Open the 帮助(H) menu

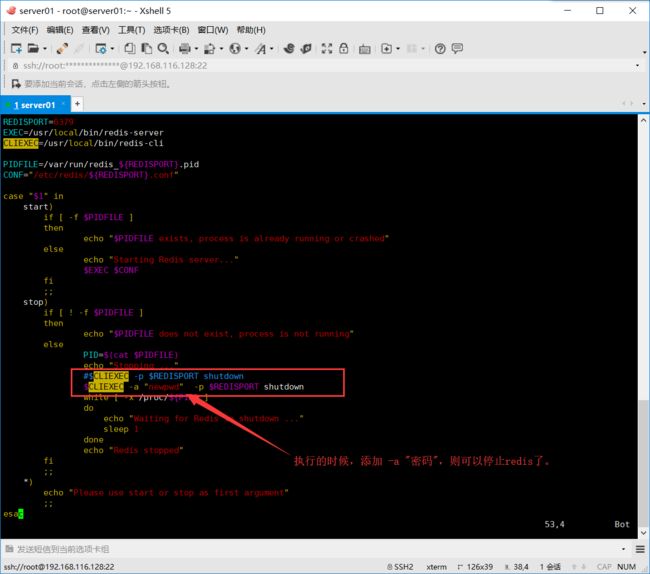tap(251, 30)
